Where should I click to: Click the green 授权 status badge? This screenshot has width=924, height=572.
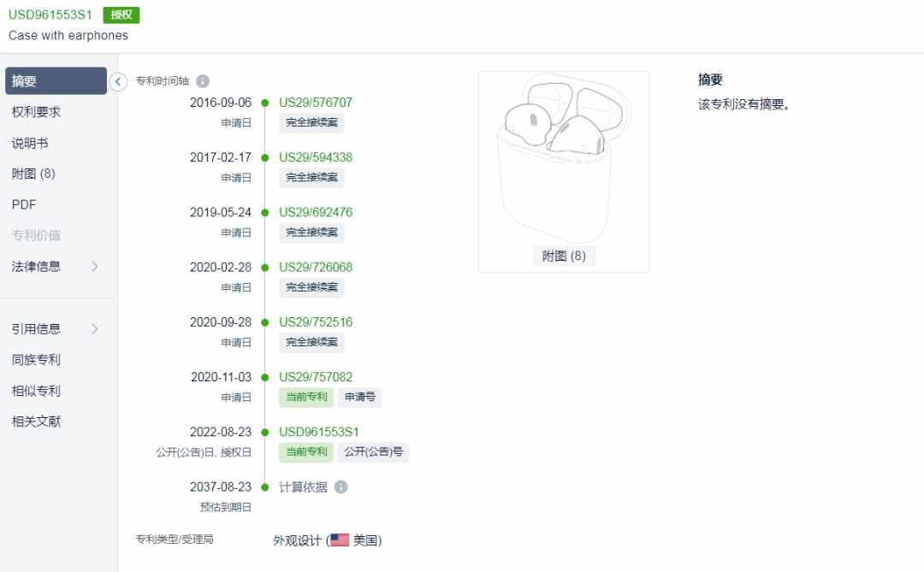pyautogui.click(x=121, y=15)
